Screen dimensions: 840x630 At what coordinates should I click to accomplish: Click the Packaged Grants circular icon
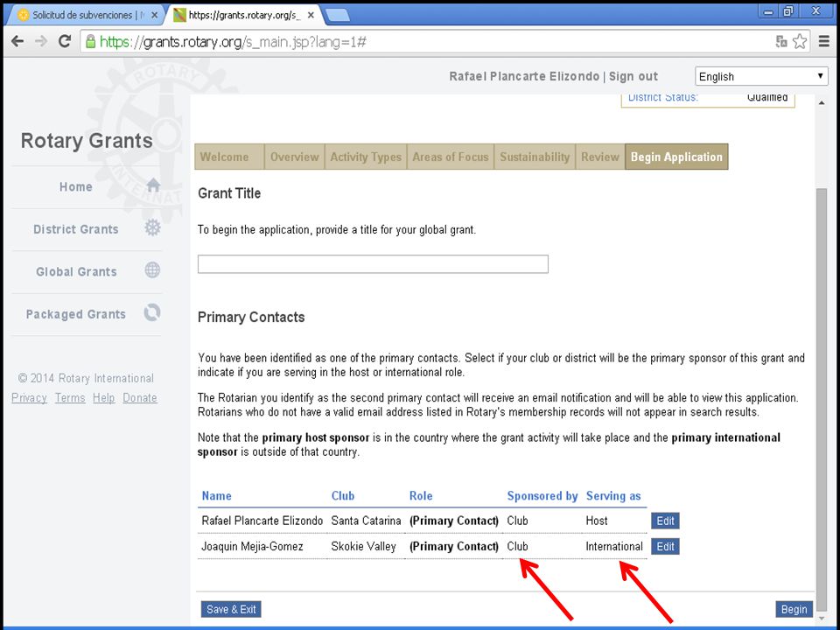tap(152, 312)
